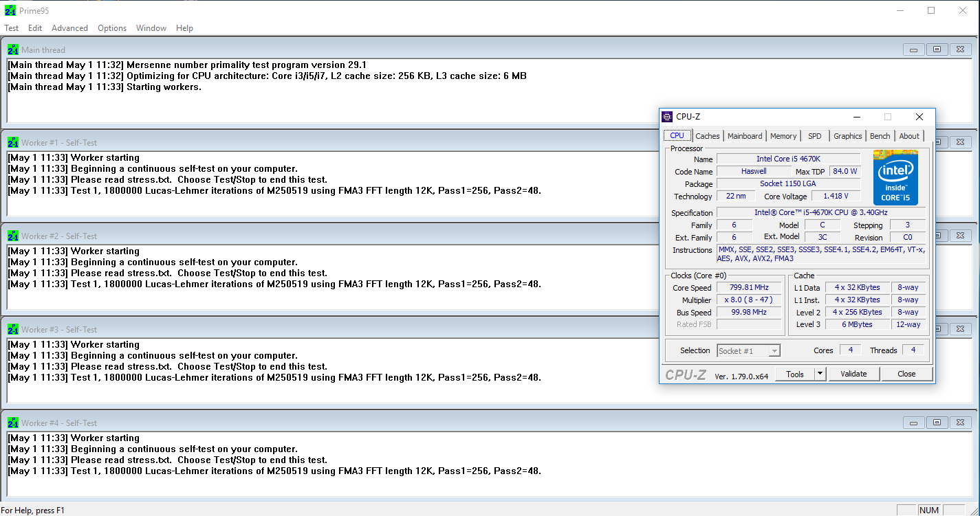Click the Worker #2 'Worker starting' log line
The height and width of the screenshot is (516, 980).
tap(74, 251)
